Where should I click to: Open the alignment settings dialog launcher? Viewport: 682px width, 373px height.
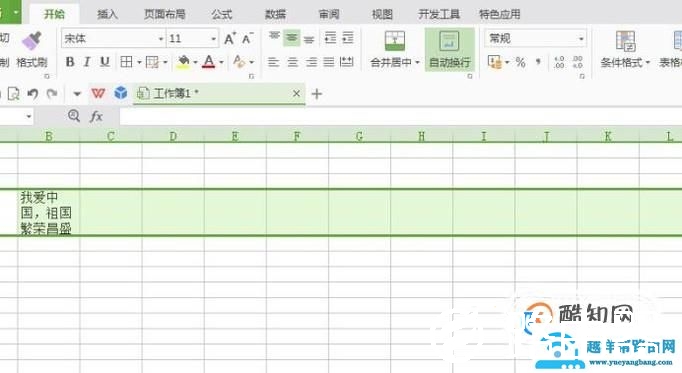[470, 77]
